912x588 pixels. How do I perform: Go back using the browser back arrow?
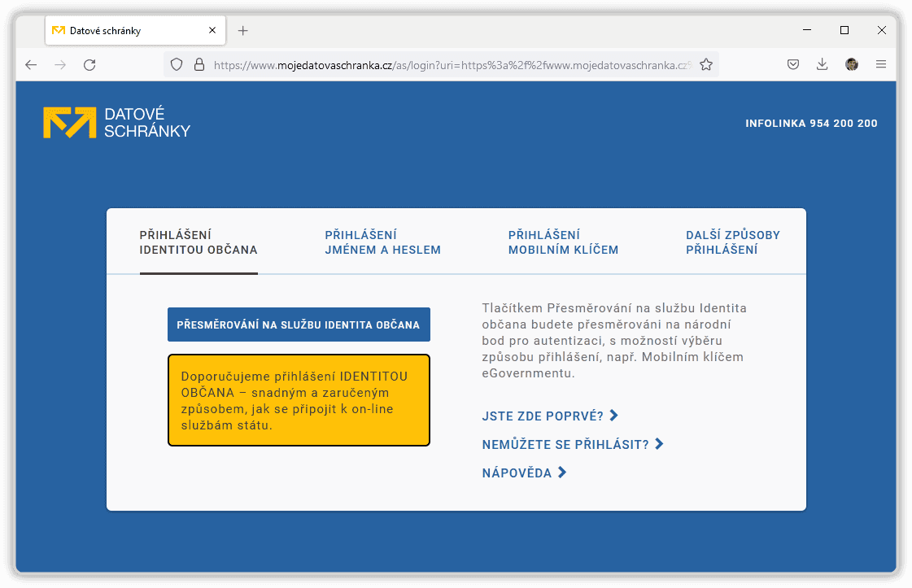(32, 64)
